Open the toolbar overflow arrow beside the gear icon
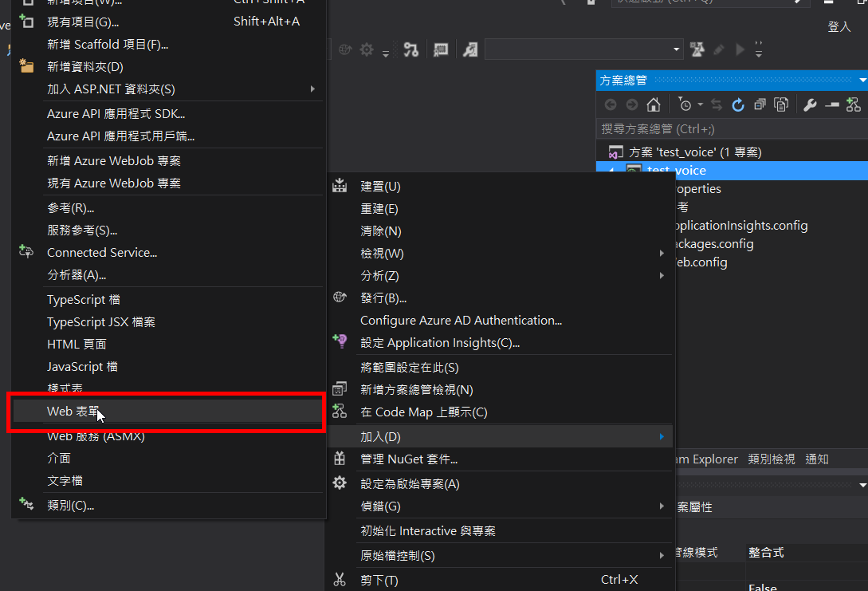868x591 pixels. coord(385,53)
